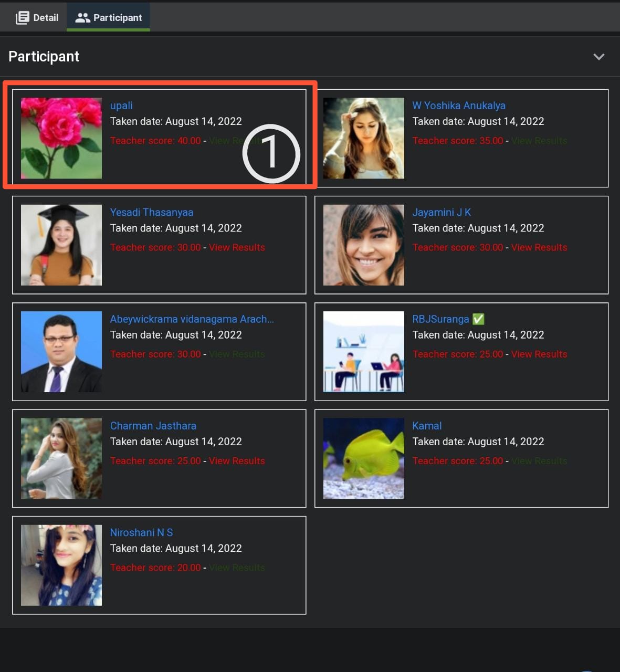Click the green checkmark beside RBJSuranga
The width and height of the screenshot is (620, 672).
[x=478, y=319]
